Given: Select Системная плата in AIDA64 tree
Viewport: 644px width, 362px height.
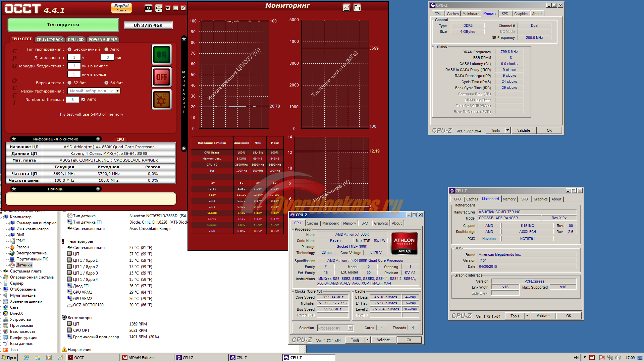Looking at the screenshot, I should (x=25, y=271).
